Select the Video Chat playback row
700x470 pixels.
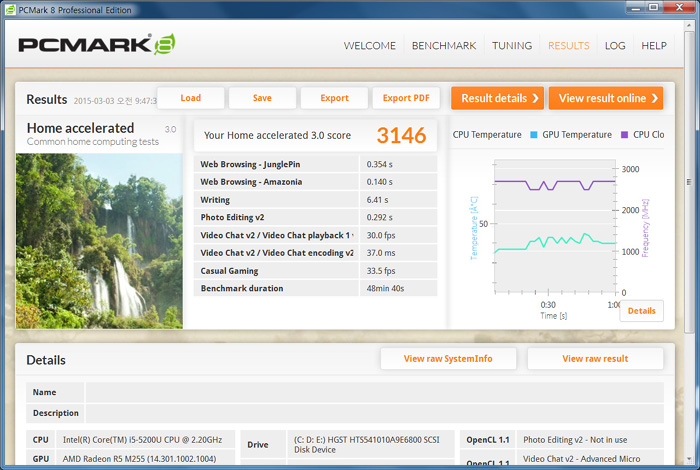[x=316, y=235]
